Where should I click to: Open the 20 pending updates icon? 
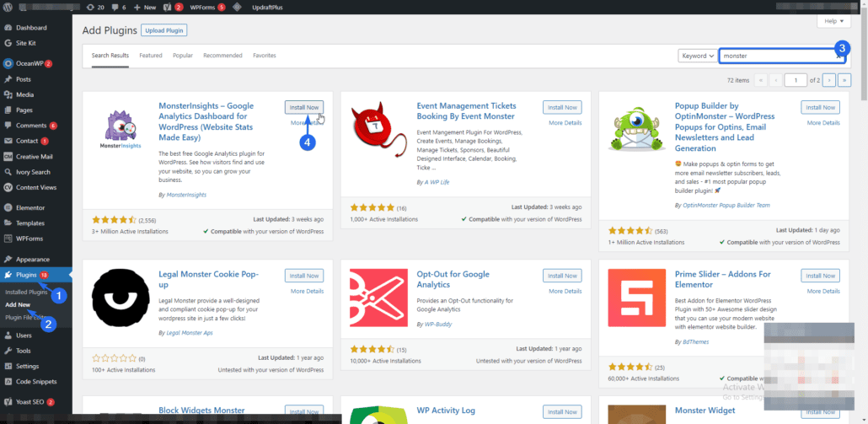[x=96, y=8]
